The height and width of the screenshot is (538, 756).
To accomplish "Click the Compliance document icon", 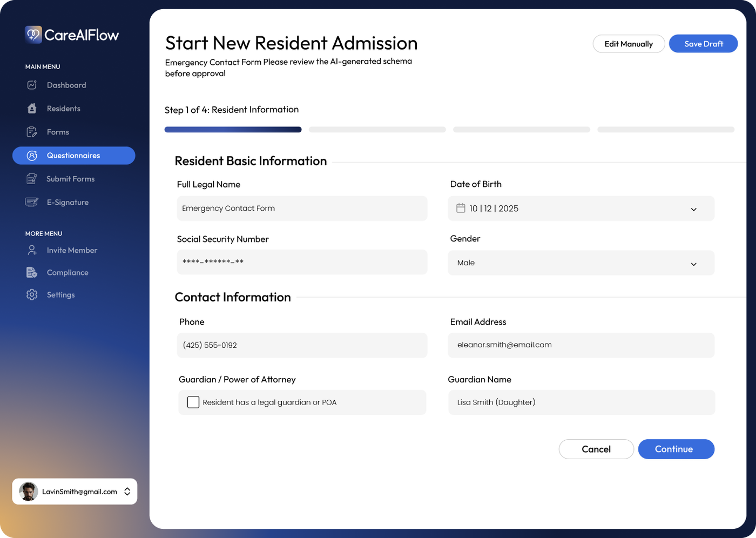I will click(32, 272).
